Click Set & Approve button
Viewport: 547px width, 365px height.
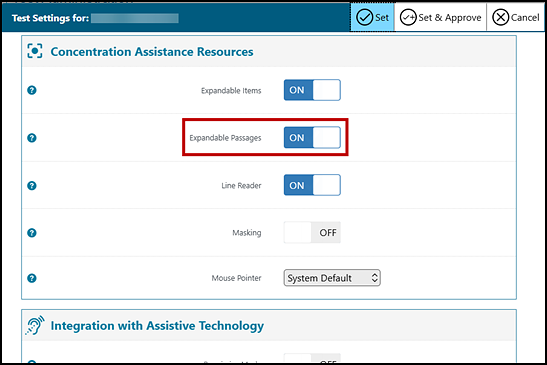[x=441, y=17]
